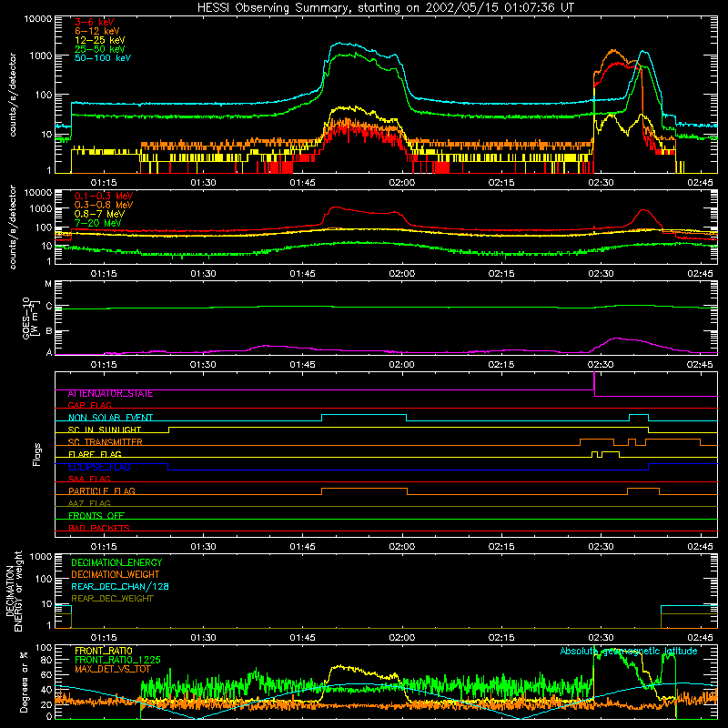Click the ECLIPSE_FLAG label
This screenshot has width=728, height=728.
99,467
